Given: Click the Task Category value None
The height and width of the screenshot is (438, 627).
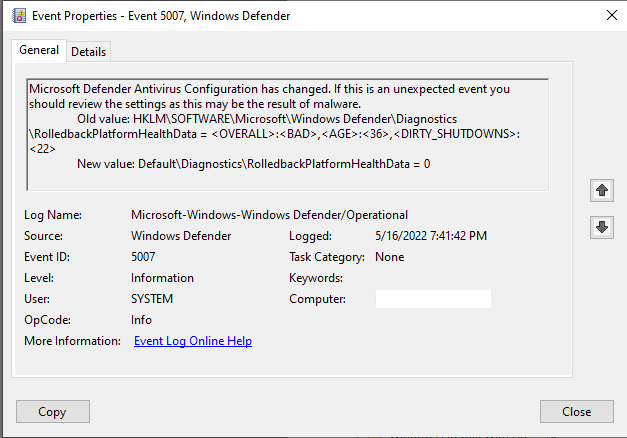Looking at the screenshot, I should point(389,257).
